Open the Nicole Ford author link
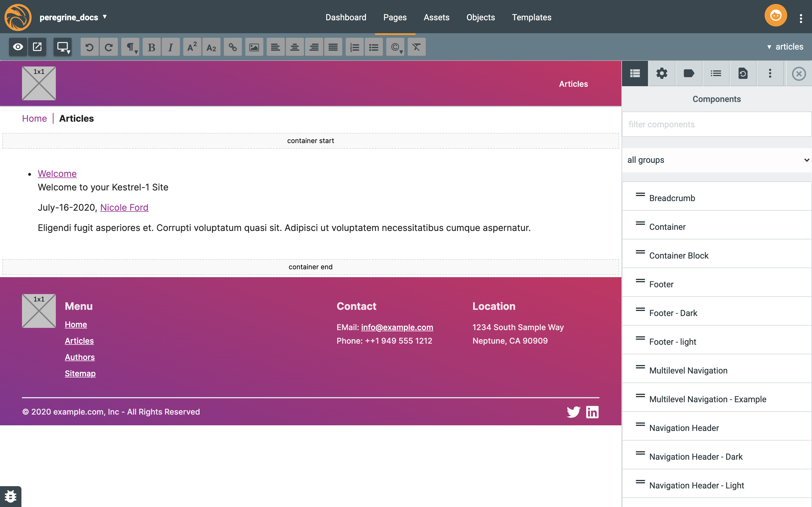Screen dimensions: 812x507 click(x=124, y=208)
